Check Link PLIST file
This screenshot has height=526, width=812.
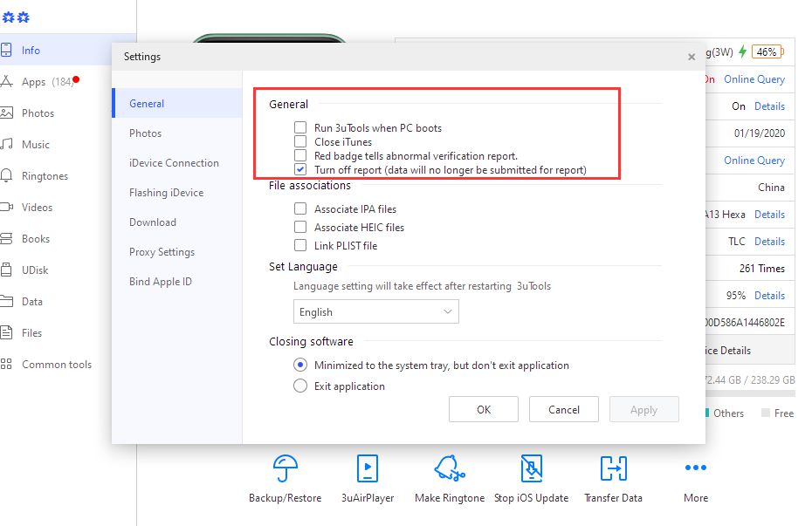300,245
